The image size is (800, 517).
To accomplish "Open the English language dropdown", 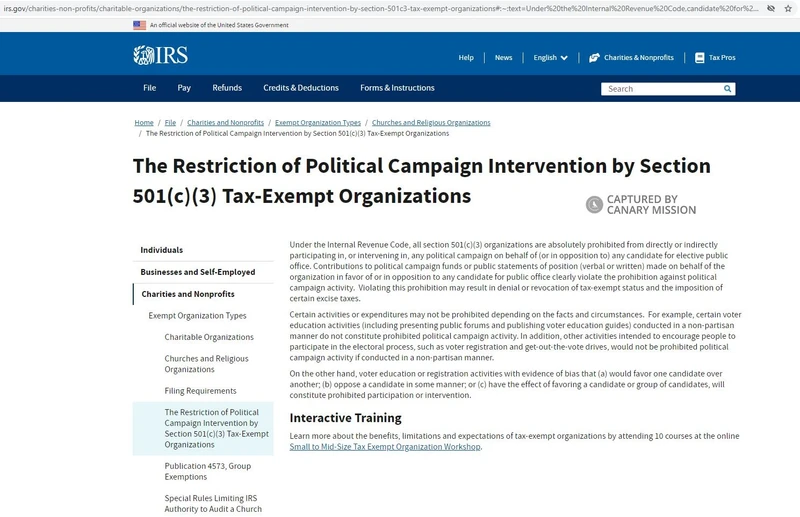I will 550,58.
